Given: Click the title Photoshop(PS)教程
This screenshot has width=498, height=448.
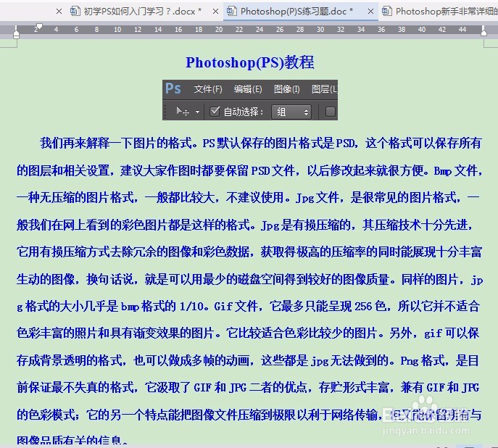Looking at the screenshot, I should click(250, 62).
